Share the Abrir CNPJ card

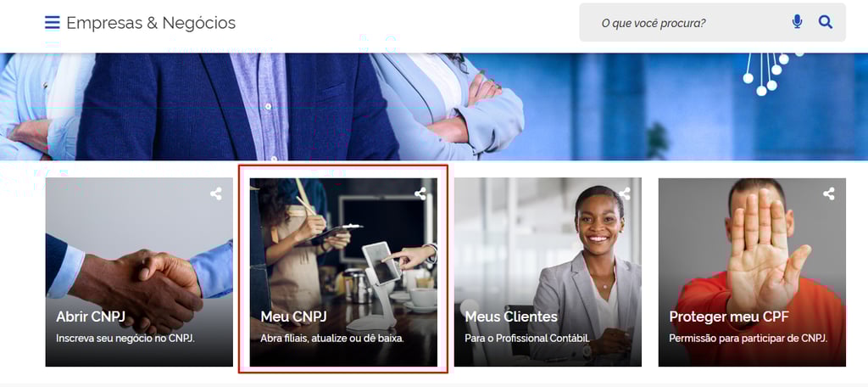216,194
